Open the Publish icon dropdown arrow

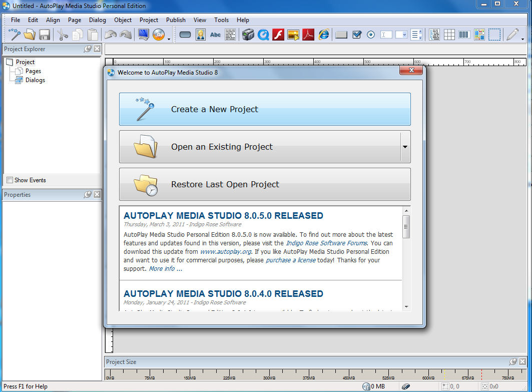pyautogui.click(x=169, y=39)
